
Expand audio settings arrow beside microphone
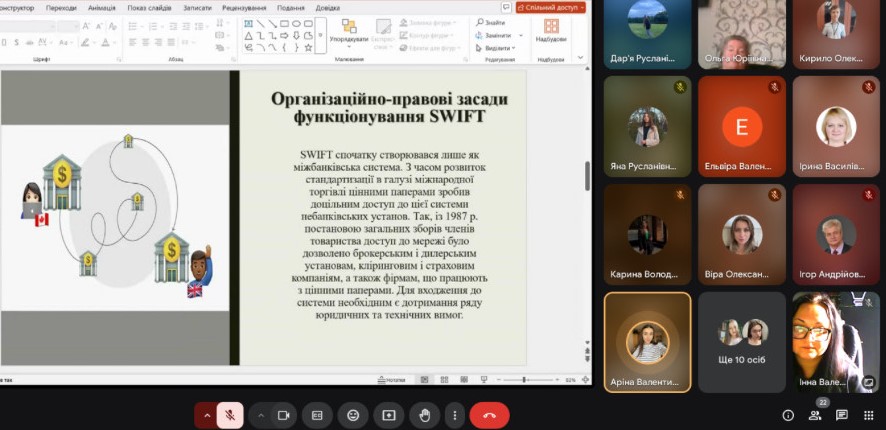tap(207, 415)
